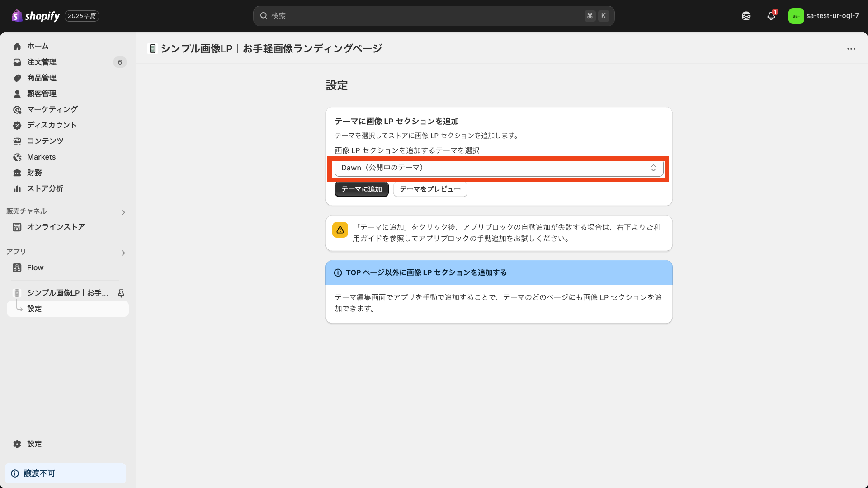Open the ストア分析 analytics section

coord(45,188)
